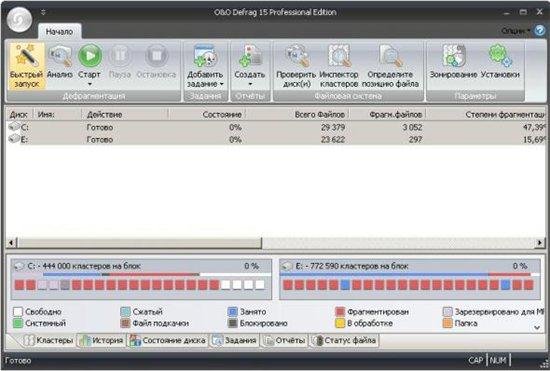The width and height of the screenshot is (550, 371).
Task: Click the orange Папка legend swatch
Action: pyautogui.click(x=448, y=323)
